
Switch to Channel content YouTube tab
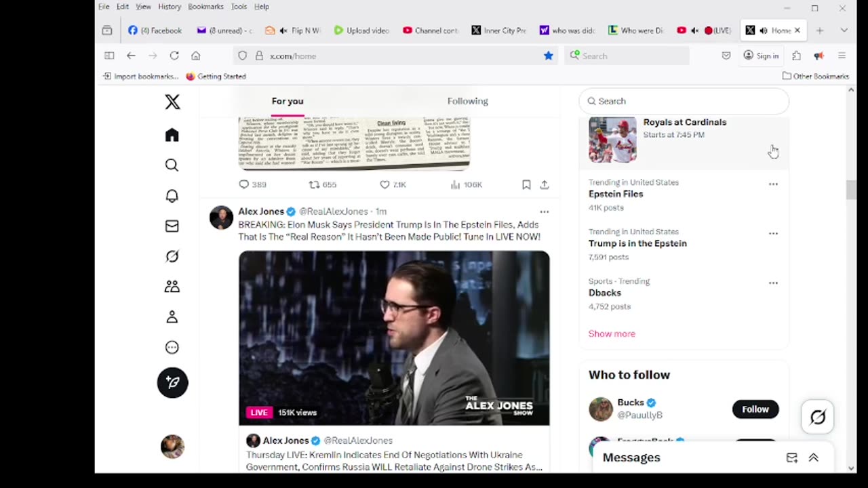tap(430, 30)
